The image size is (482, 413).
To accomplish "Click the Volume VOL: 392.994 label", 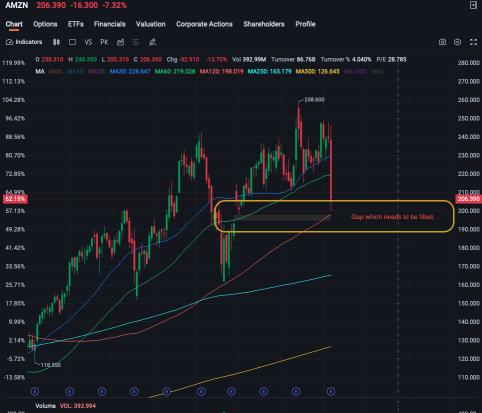I will (66, 406).
